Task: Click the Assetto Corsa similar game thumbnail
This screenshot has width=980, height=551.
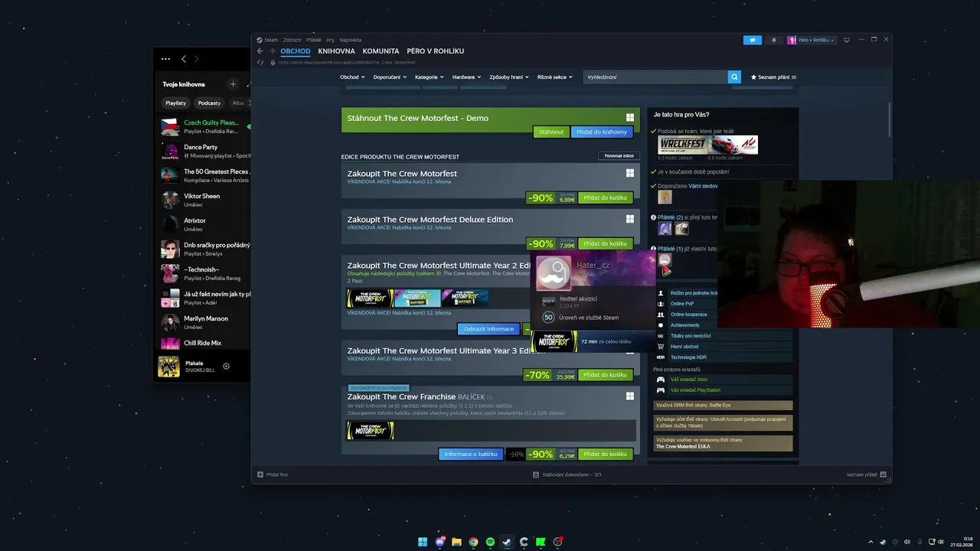Action: point(733,145)
